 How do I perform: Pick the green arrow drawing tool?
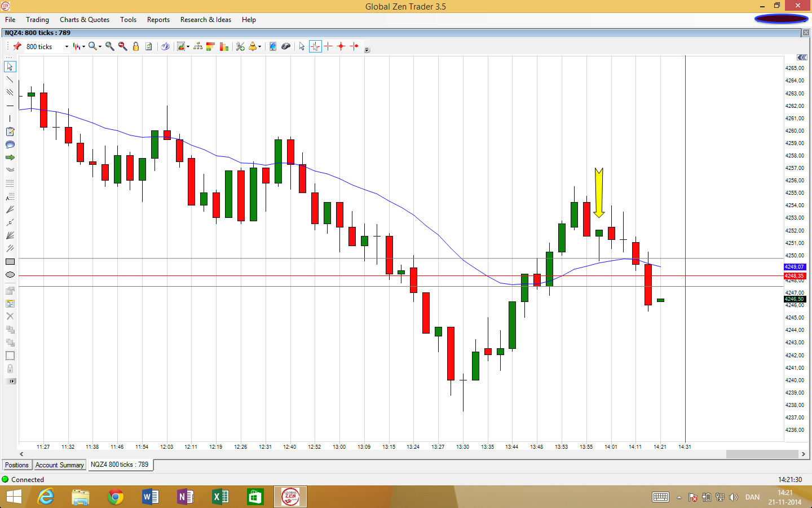tap(10, 157)
